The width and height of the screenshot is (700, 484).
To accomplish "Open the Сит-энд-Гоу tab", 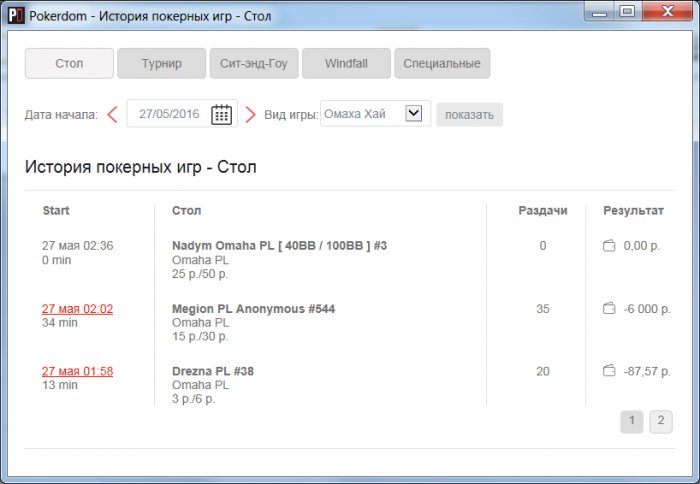I will (x=254, y=63).
